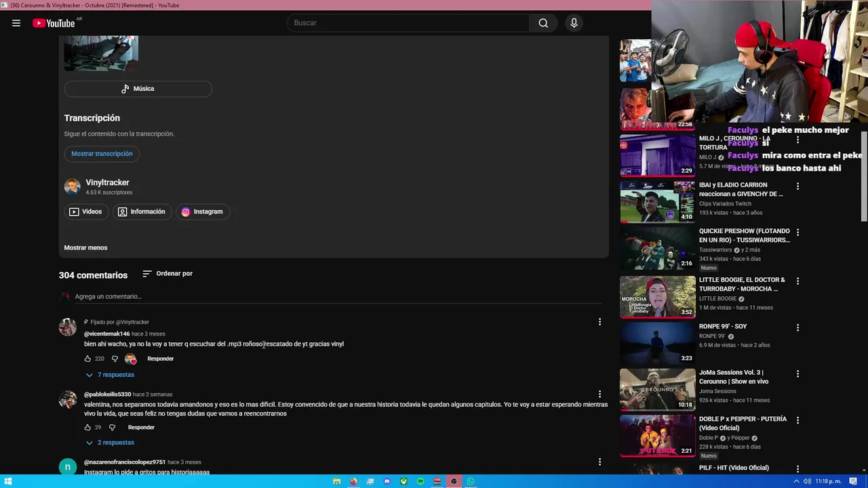Screen dimensions: 868x488
Task: Open @vicentemak146 profile link
Action: pyautogui.click(x=106, y=334)
